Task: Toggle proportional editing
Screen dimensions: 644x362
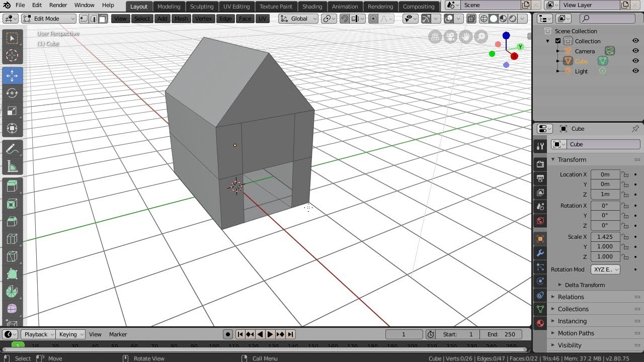Action: [373, 19]
